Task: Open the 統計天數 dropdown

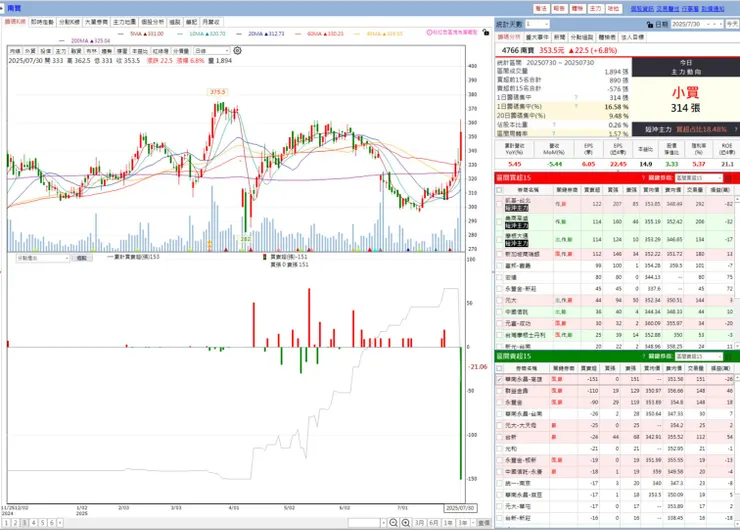Action: (537, 24)
